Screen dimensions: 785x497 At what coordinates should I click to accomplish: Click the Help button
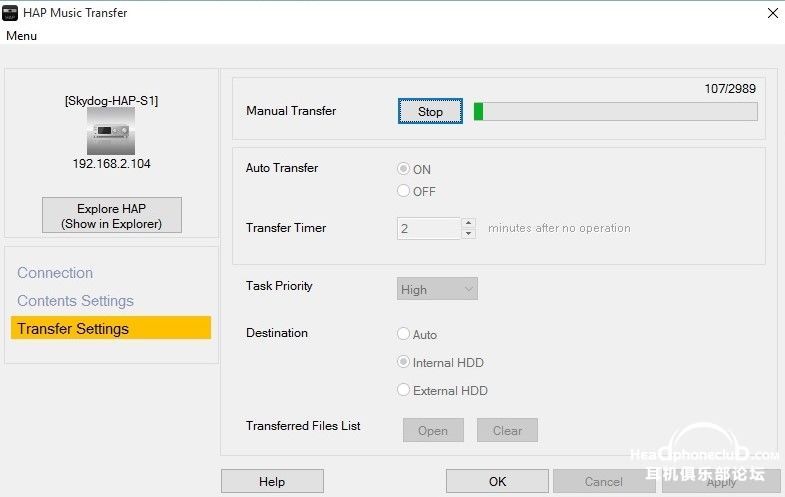(x=272, y=481)
